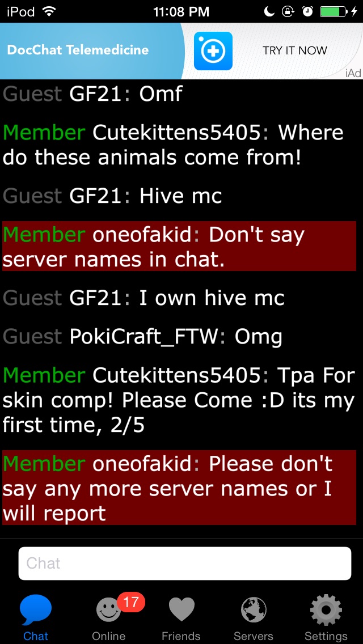Tap username Cutekittens5405 in skin comp message
The height and width of the screenshot is (644, 363).
176,375
